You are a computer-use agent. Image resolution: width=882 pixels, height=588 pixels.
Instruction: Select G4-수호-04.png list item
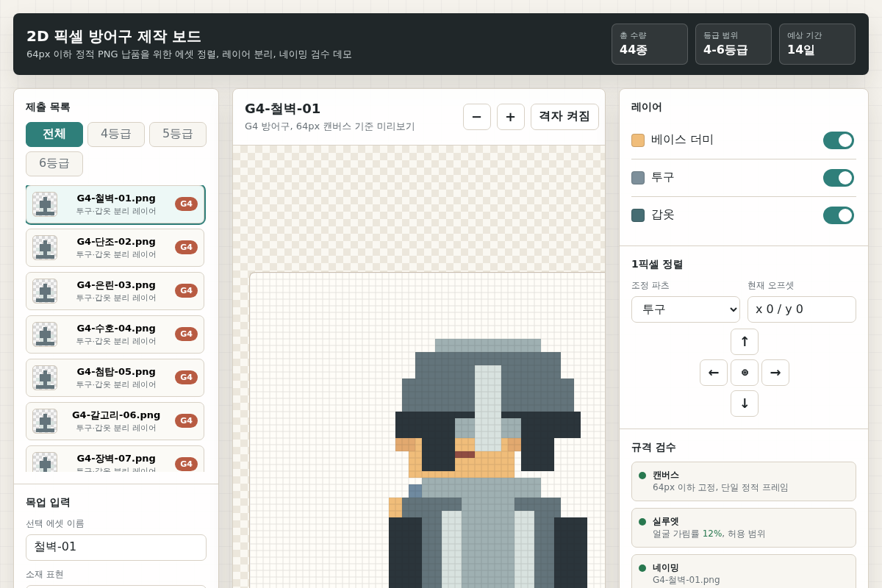tap(115, 334)
